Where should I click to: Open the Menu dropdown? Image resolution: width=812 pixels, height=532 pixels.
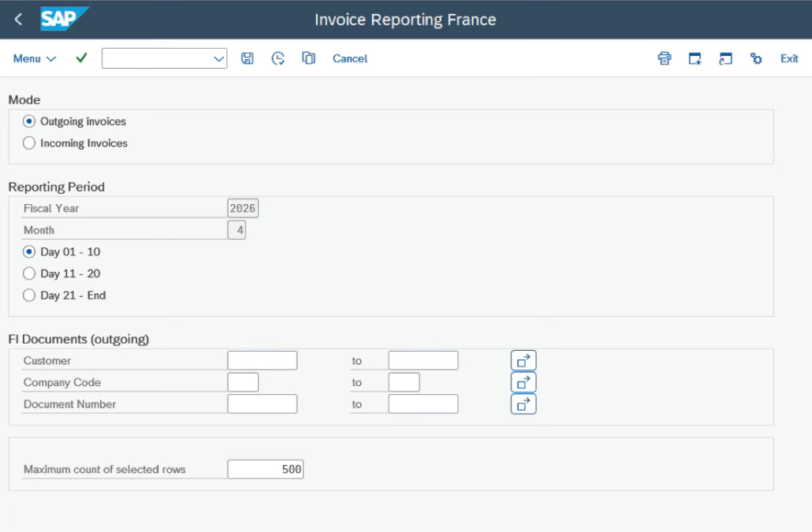click(x=34, y=58)
